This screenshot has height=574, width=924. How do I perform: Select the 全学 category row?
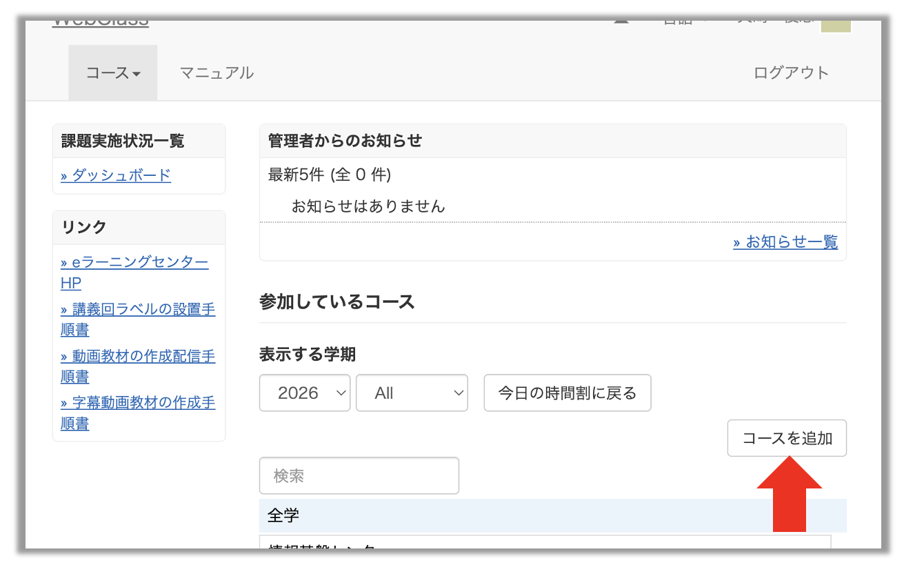(552, 515)
